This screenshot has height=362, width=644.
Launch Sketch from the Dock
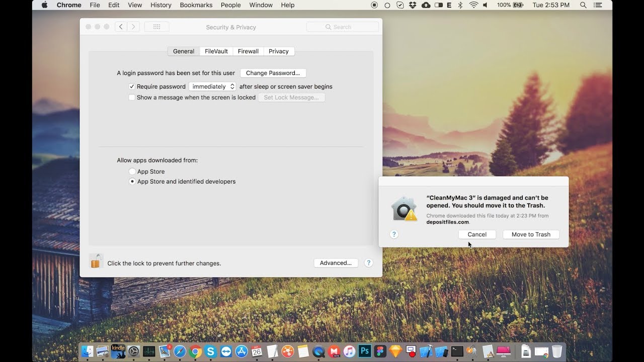[x=395, y=351]
